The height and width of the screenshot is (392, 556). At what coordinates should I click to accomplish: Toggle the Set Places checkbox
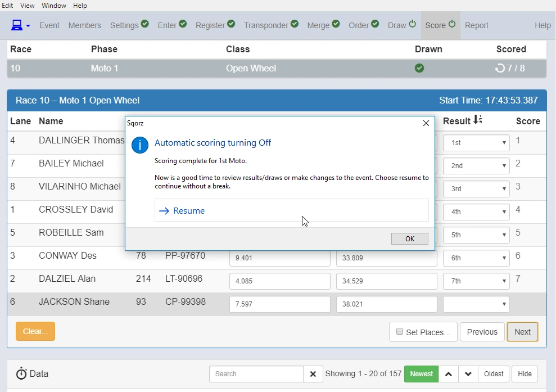pyautogui.click(x=400, y=331)
